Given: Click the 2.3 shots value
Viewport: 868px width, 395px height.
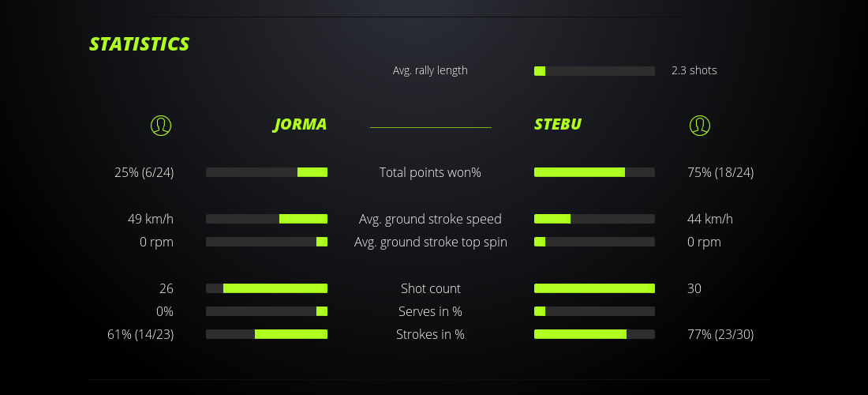Looking at the screenshot, I should pos(694,70).
